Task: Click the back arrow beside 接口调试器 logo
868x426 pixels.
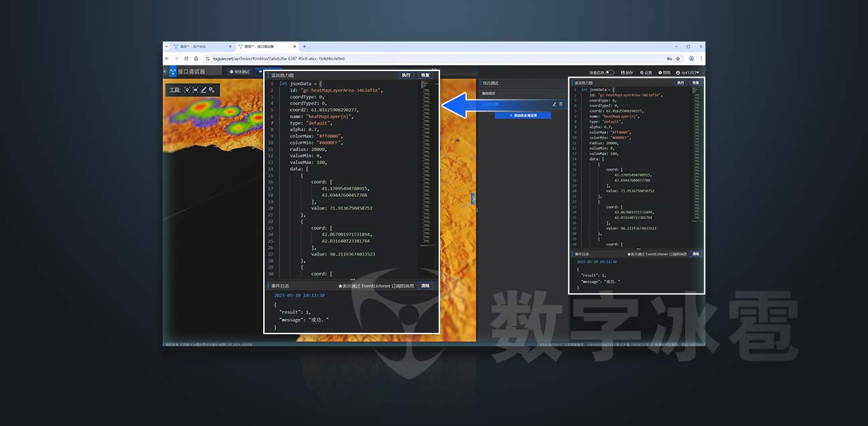Action: [x=165, y=72]
